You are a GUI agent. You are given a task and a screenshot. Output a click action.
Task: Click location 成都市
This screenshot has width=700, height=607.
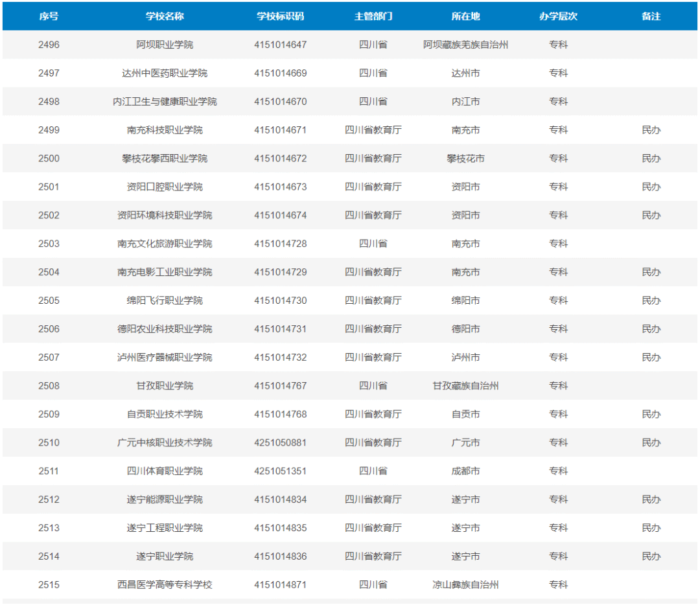465,471
